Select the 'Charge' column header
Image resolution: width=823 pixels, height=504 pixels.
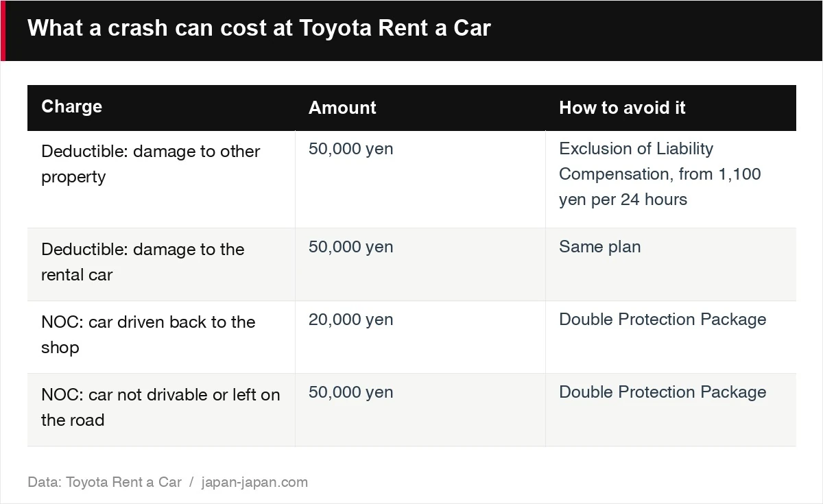(x=161, y=107)
